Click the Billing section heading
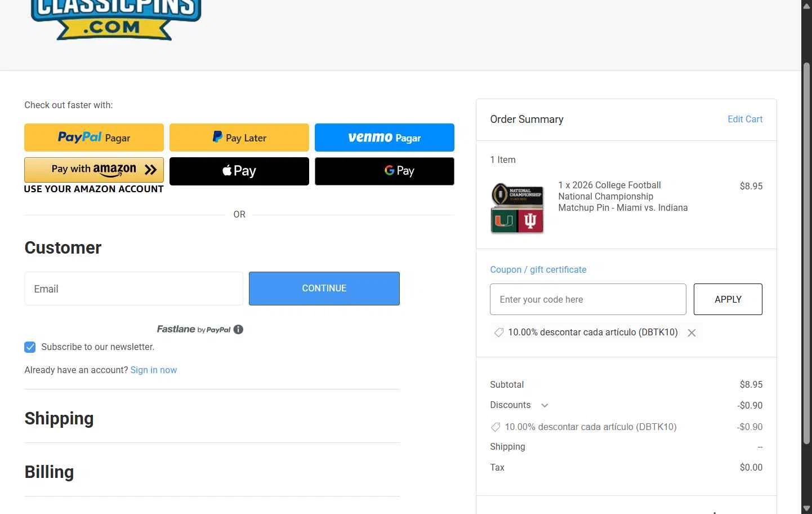 tap(49, 472)
